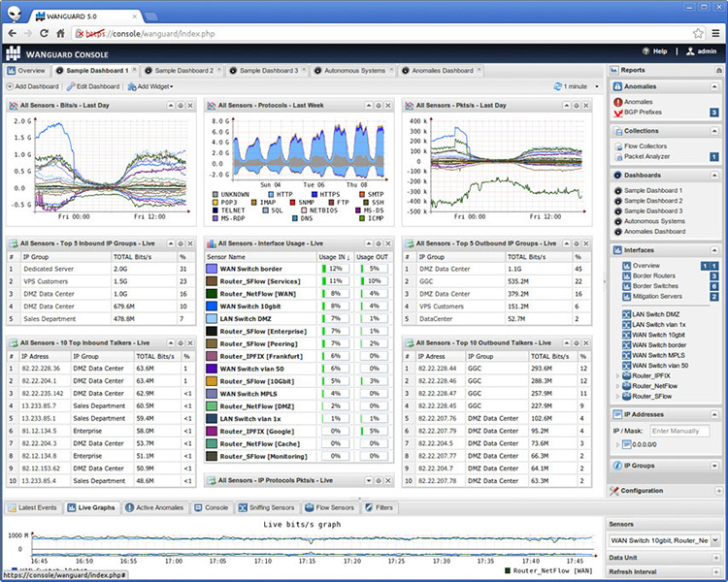Select the Sample Dashboard 3 tab
728x582 pixels.
pos(268,71)
